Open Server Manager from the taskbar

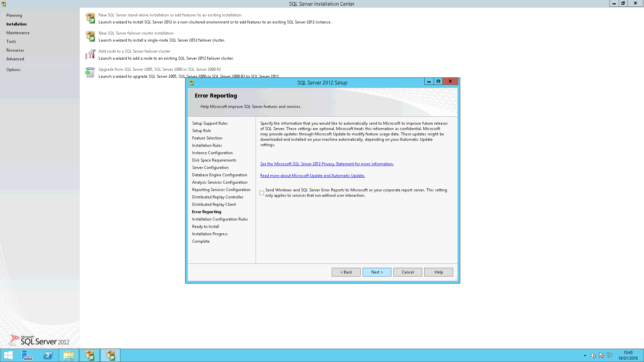pos(27,355)
